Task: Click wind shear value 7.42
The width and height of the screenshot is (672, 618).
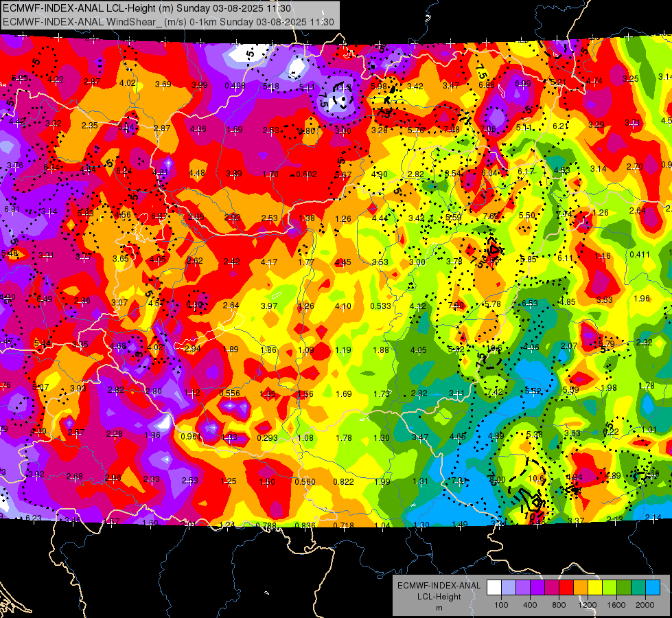Action: (495, 391)
